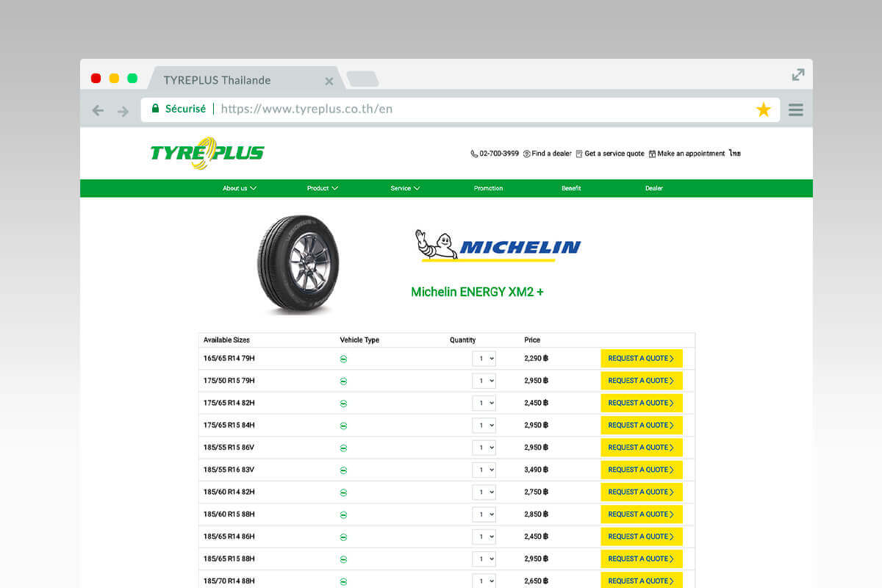882x588 pixels.
Task: Open quantity dropdown for 165/65 R14 79H
Action: coord(484,359)
